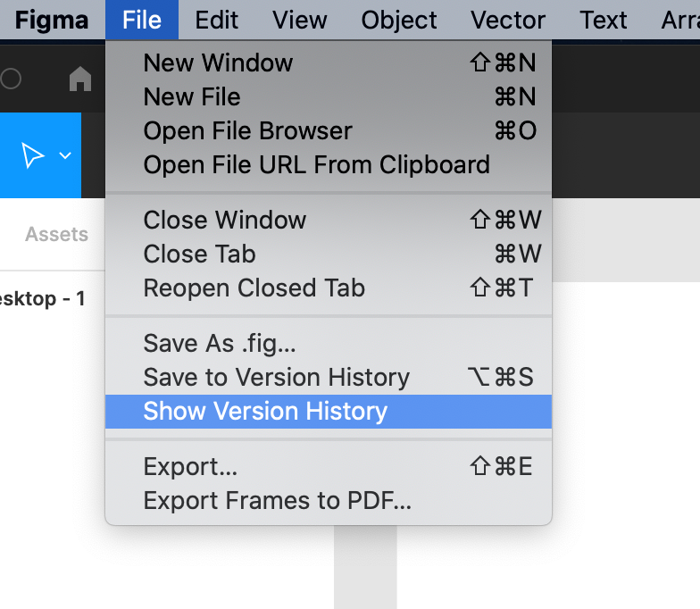
Task: Expand the Move tool dropdown chevron
Action: [65, 155]
